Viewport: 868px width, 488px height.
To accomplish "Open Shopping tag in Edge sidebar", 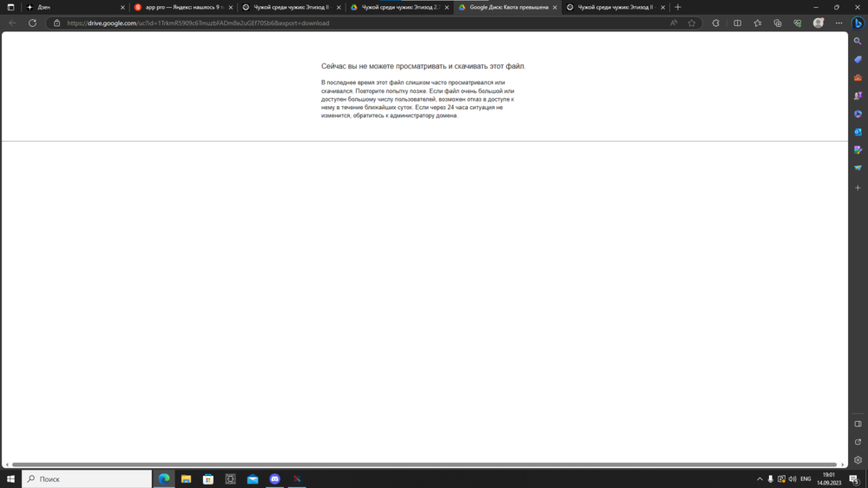I will pyautogui.click(x=858, y=59).
